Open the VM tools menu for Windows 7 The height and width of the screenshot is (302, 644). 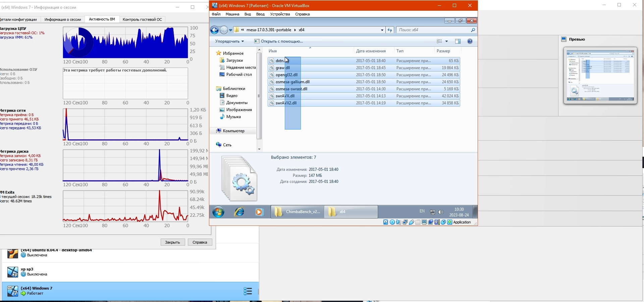(248, 291)
